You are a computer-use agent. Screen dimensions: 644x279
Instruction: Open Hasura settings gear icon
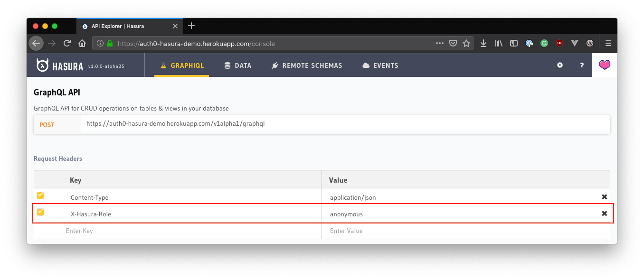coord(560,65)
